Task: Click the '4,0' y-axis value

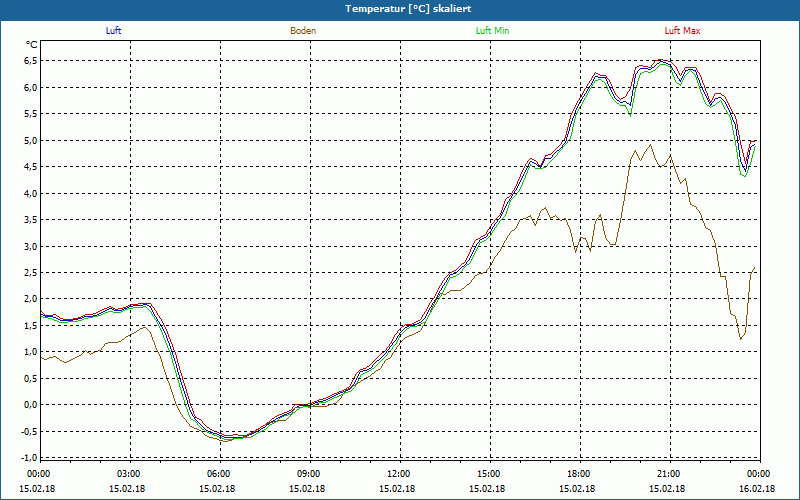Action: pos(31,193)
